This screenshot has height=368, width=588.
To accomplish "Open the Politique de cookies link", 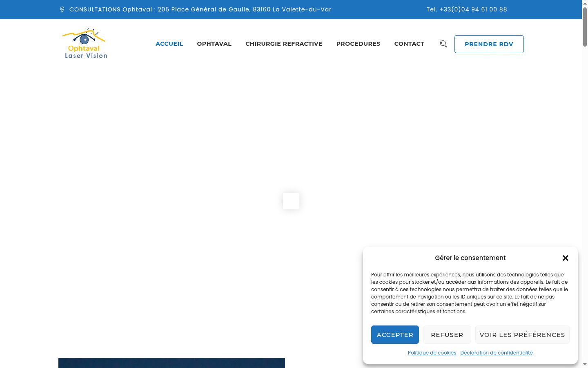I will click(x=432, y=353).
